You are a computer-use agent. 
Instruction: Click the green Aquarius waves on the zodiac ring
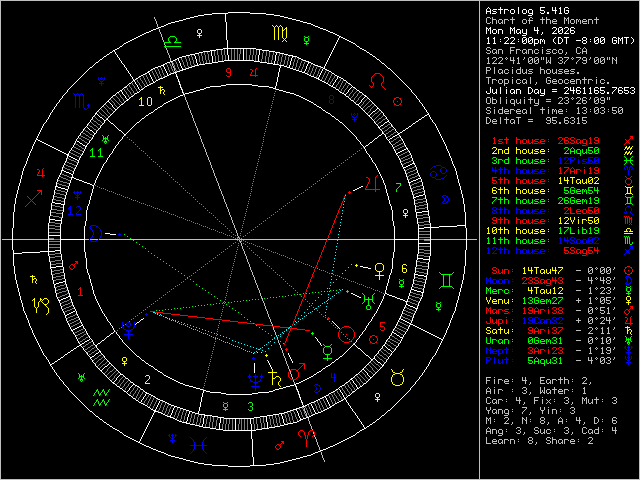[101, 398]
